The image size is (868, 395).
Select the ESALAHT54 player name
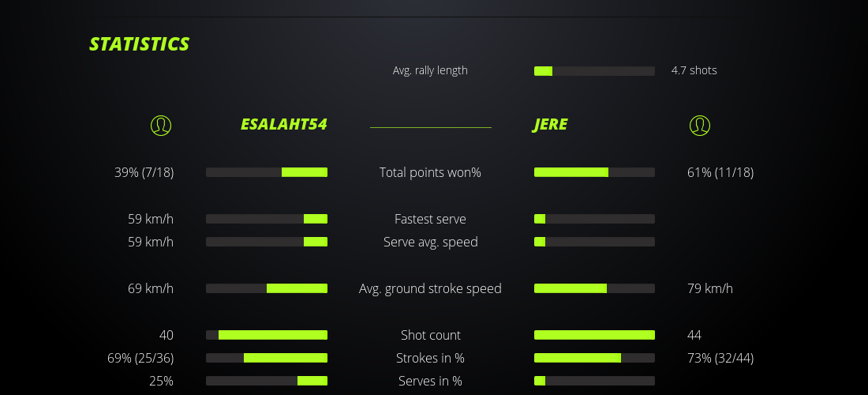point(283,125)
